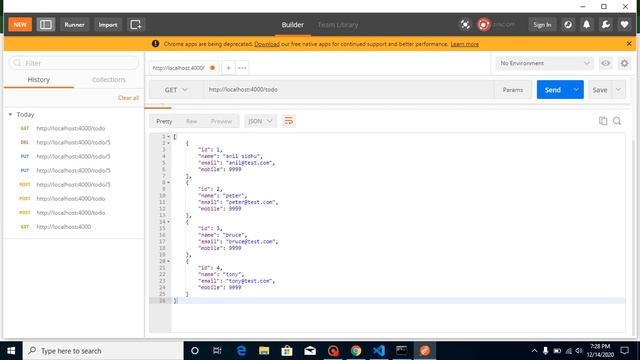Open the Send button dropdown arrow
The height and width of the screenshot is (360, 640).
pyautogui.click(x=576, y=90)
